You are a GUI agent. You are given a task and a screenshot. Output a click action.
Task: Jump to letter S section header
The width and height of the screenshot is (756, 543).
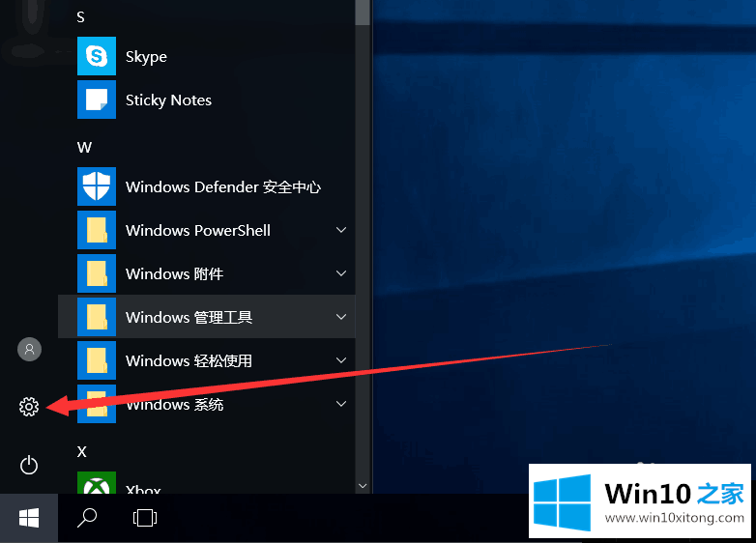[80, 17]
